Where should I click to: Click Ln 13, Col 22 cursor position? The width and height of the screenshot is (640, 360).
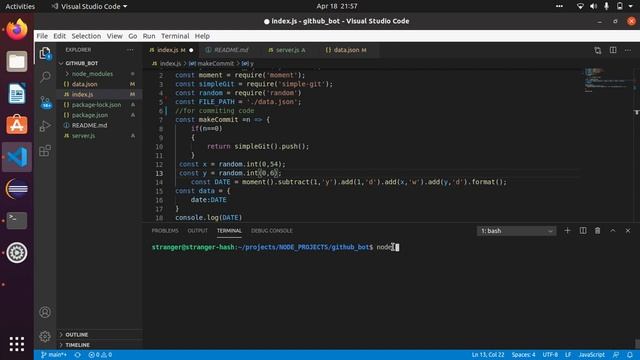click(488, 355)
